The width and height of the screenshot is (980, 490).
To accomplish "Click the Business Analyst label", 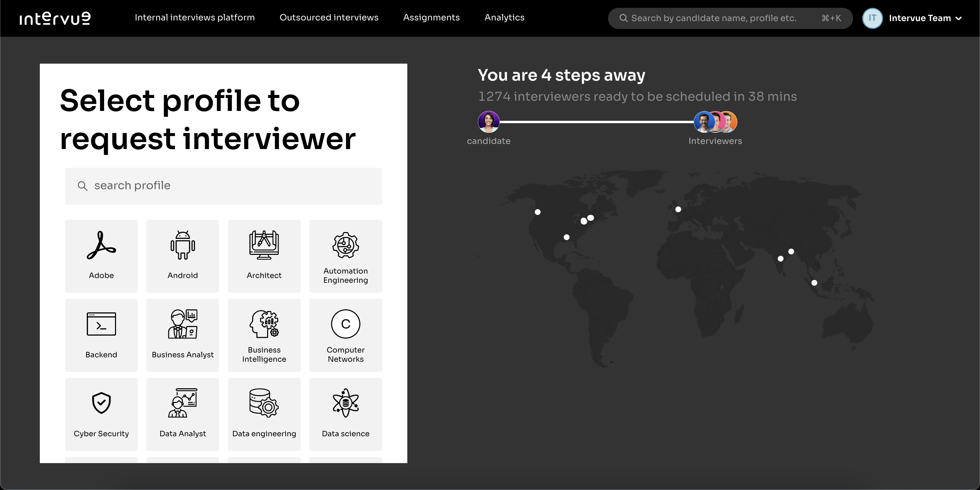I will point(183,354).
